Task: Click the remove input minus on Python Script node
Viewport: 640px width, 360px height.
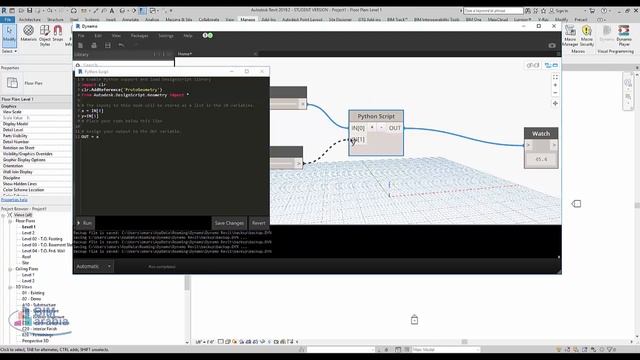Action: tap(381, 128)
